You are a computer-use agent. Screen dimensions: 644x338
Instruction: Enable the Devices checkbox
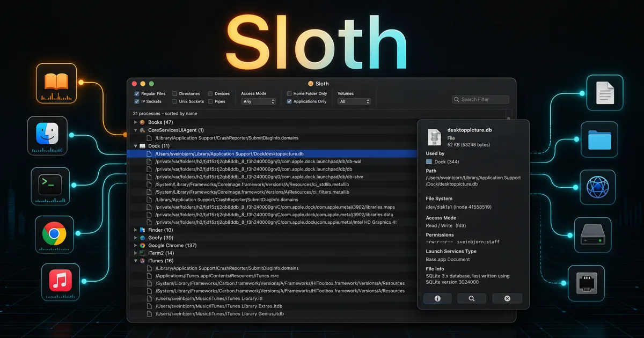tap(210, 94)
